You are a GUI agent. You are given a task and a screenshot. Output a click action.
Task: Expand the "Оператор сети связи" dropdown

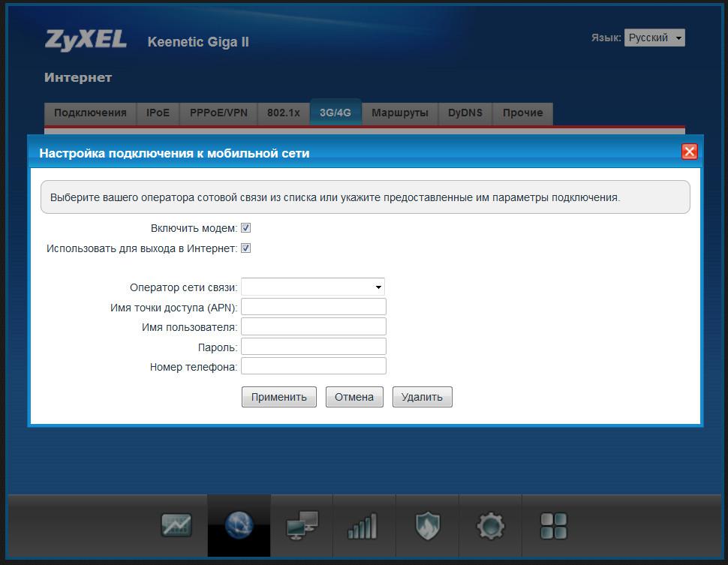312,287
